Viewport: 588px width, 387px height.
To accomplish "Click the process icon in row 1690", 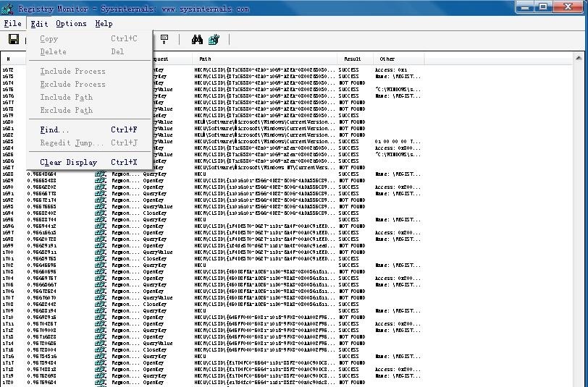I will coord(100,187).
